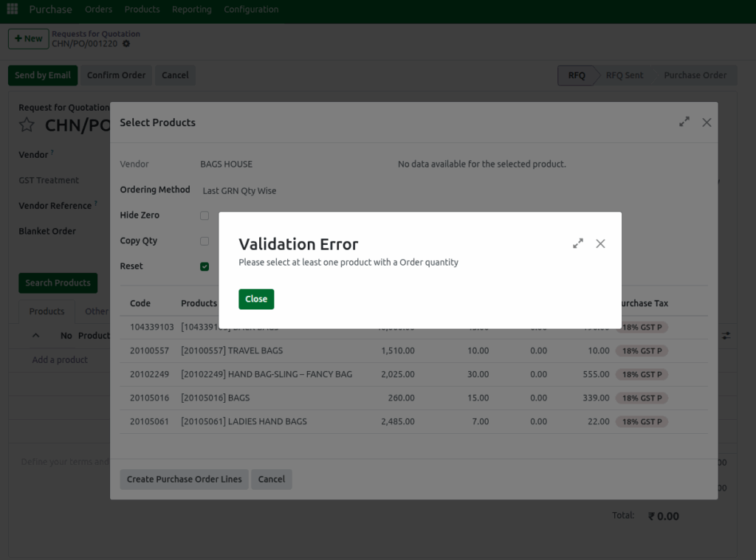Expand the Select Products dialog to fullscreen
The image size is (756, 560).
click(x=684, y=122)
